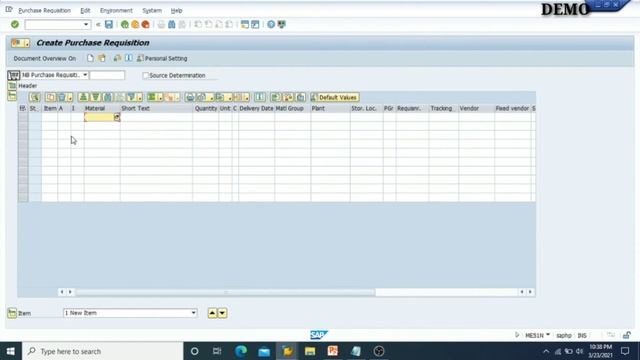Click the highlighted Material input cell
640x360 pixels.
pyautogui.click(x=99, y=118)
